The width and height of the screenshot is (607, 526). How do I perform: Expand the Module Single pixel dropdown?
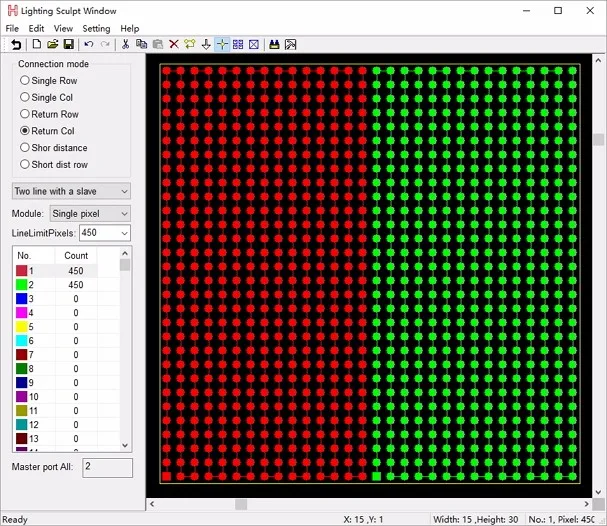90,214
